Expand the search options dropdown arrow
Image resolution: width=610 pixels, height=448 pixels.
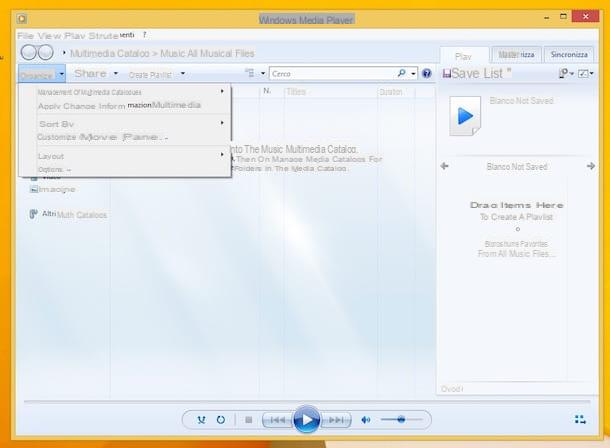413,74
